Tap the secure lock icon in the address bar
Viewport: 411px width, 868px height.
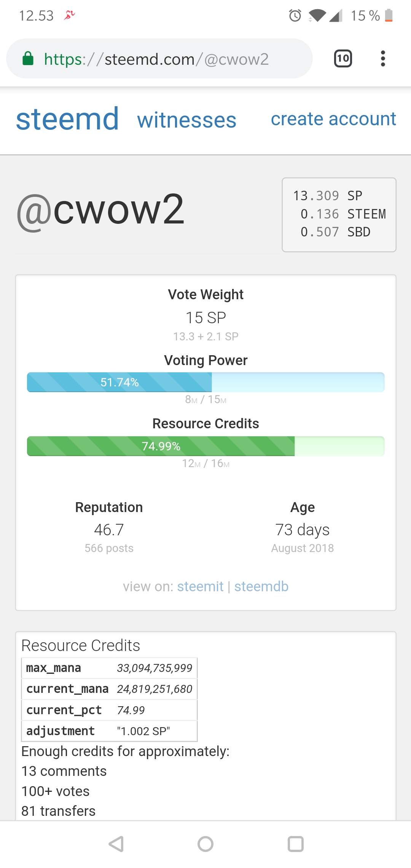[28, 59]
